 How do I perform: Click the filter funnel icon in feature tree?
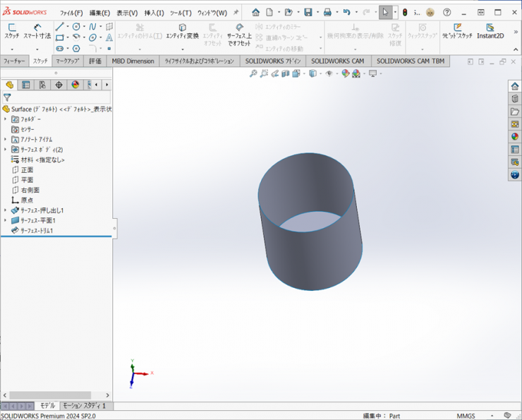(7, 98)
